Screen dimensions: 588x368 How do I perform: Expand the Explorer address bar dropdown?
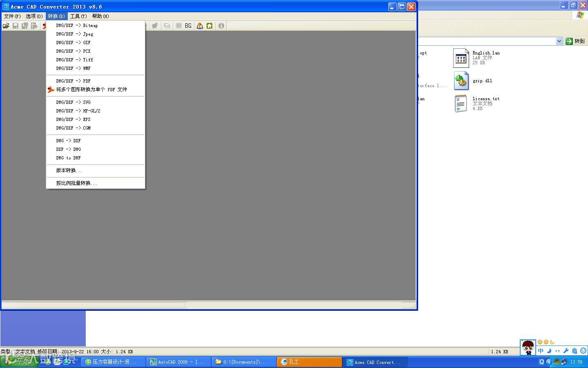[x=559, y=41]
